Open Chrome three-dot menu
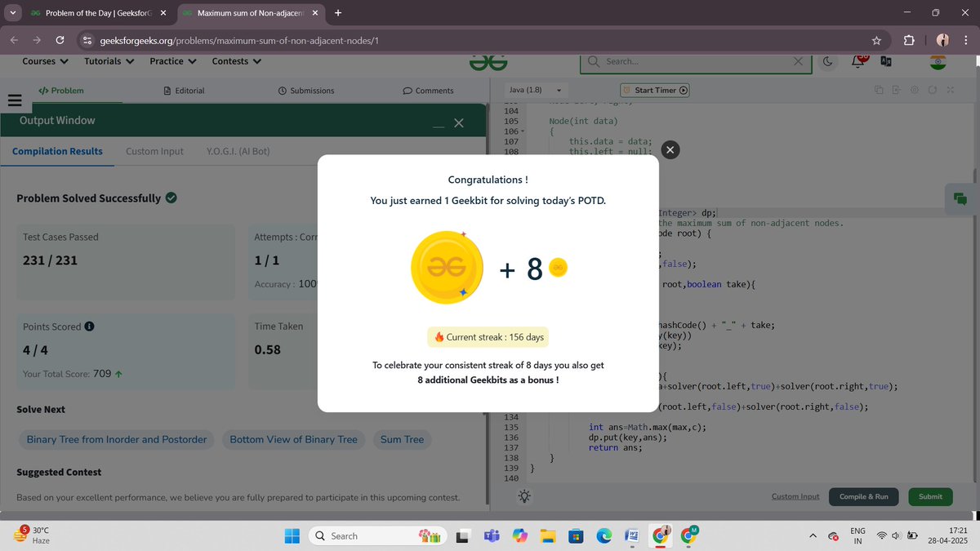 (x=966, y=40)
